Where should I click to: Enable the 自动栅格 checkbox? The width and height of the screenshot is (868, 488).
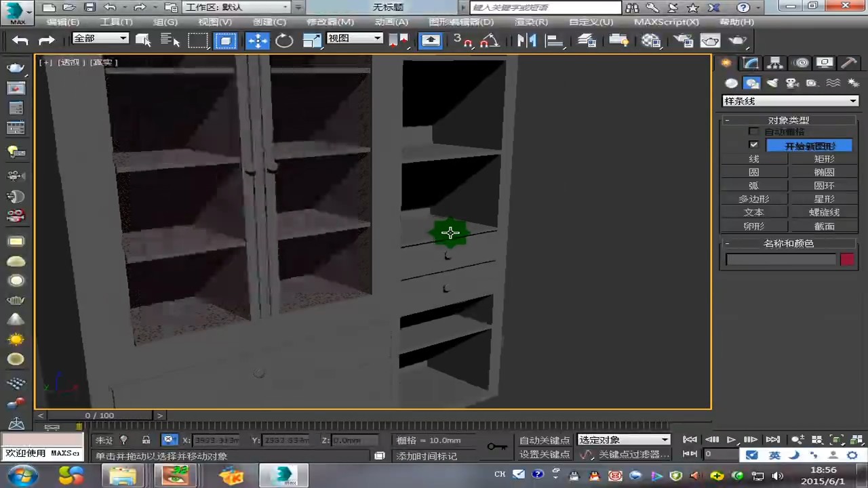(753, 131)
